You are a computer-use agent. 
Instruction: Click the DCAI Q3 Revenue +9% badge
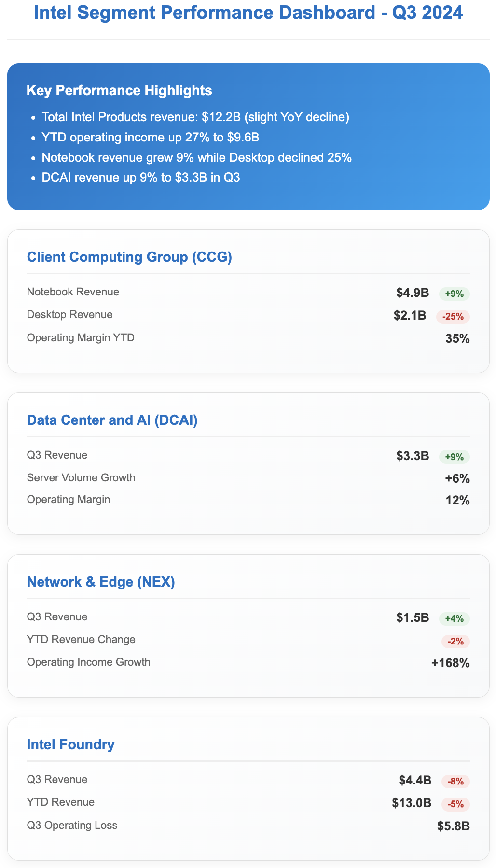tap(454, 457)
